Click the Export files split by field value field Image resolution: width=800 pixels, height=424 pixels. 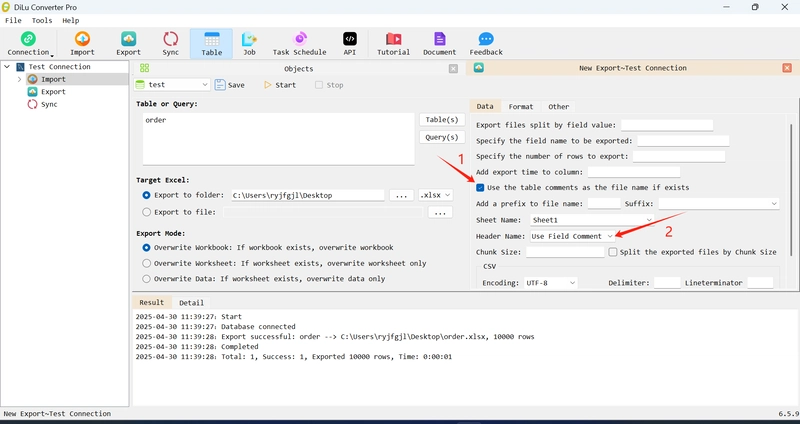667,125
